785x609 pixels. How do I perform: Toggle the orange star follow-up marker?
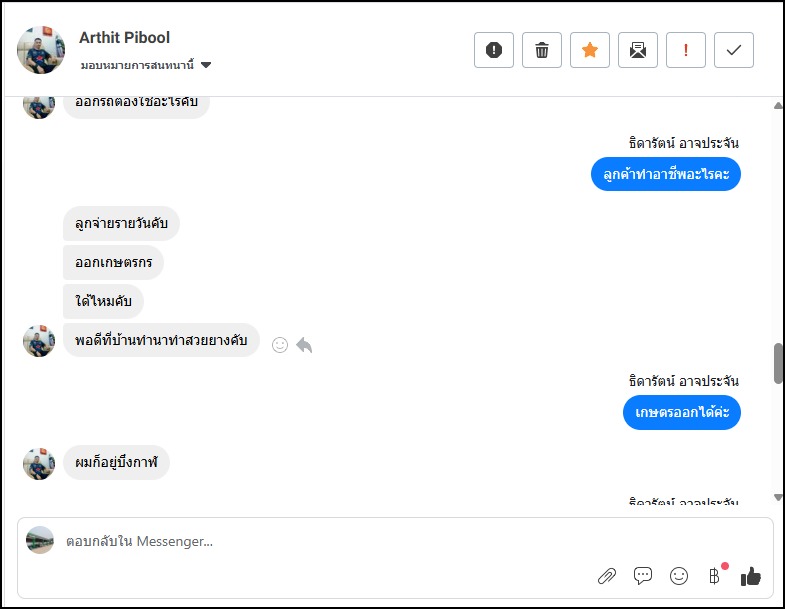[x=590, y=50]
